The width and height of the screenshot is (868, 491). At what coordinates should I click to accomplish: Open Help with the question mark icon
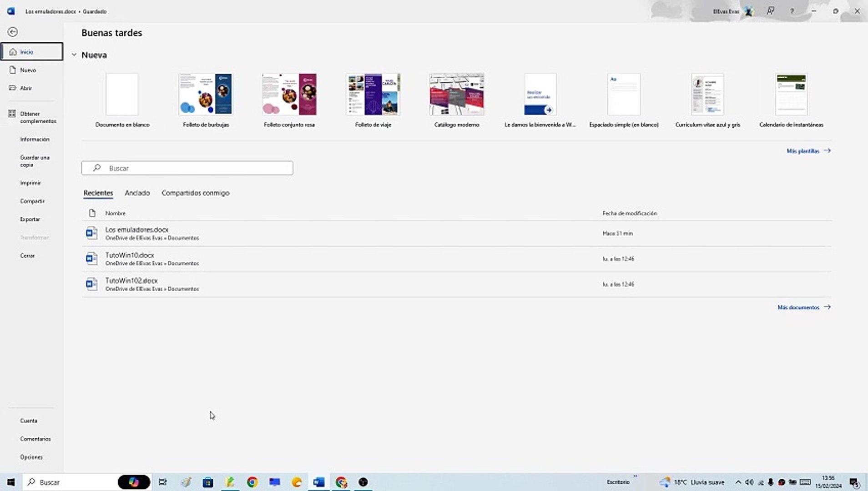[792, 11]
